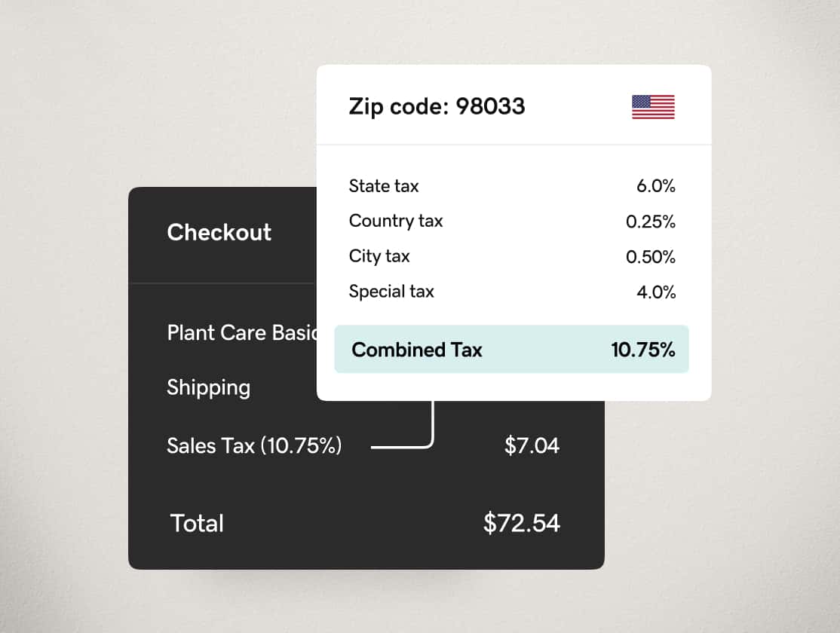
Task: Click the Checkout heading
Action: (219, 232)
